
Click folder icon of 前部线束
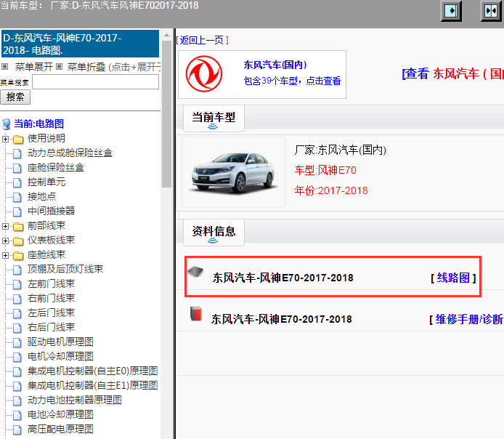tap(18, 227)
